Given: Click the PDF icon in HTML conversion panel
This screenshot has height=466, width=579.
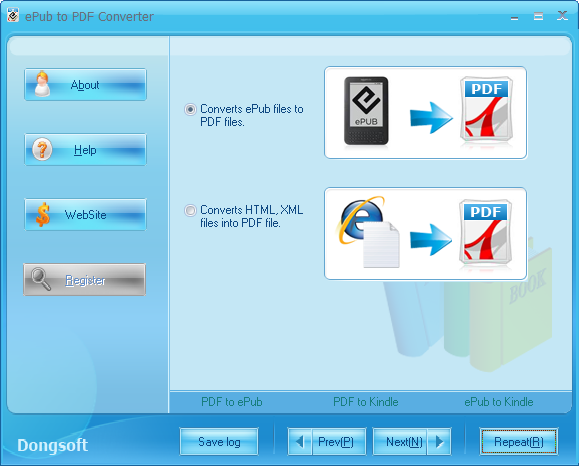Looking at the screenshot, I should pyautogui.click(x=486, y=232).
